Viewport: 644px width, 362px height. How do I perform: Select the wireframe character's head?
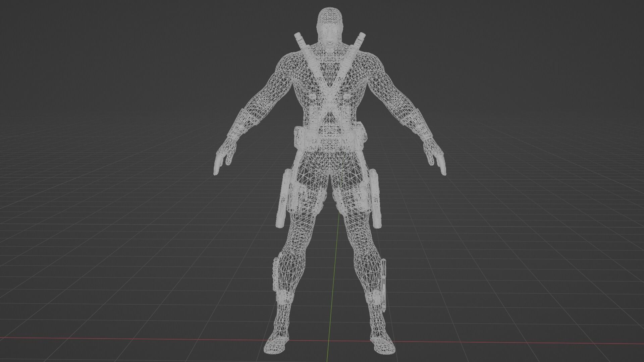click(330, 28)
